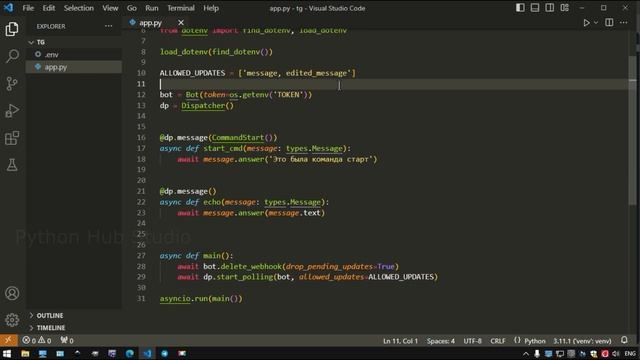This screenshot has width=640, height=360.
Task: Click Ln 11, Col 1 to go to line
Action: tap(400, 341)
